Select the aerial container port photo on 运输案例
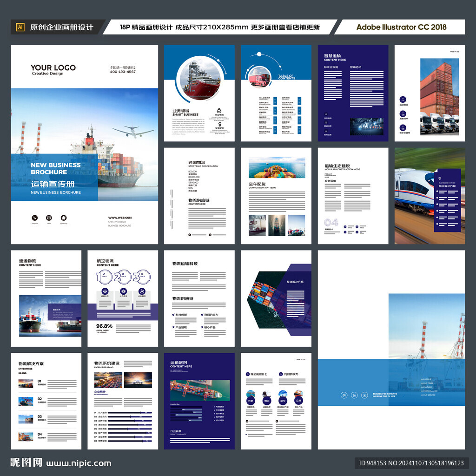 click(x=200, y=390)
